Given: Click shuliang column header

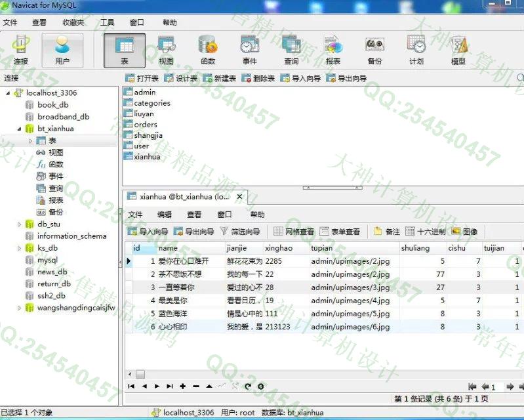Looking at the screenshot, I should (x=423, y=248).
